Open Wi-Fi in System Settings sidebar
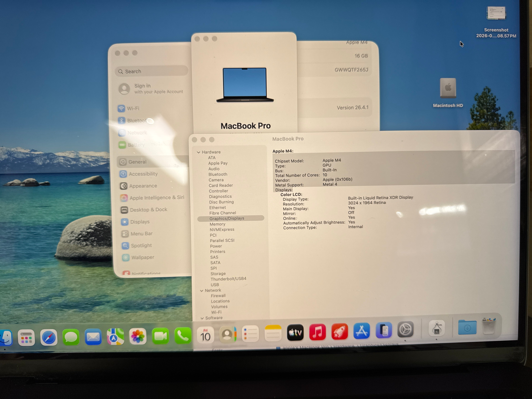Viewport: 532px width, 399px height. [x=129, y=108]
